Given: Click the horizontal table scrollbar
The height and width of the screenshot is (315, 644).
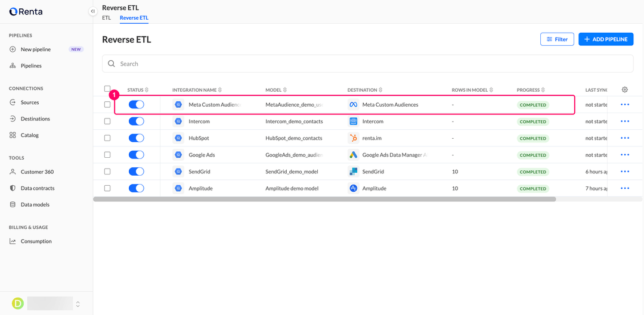Looking at the screenshot, I should coord(324,199).
